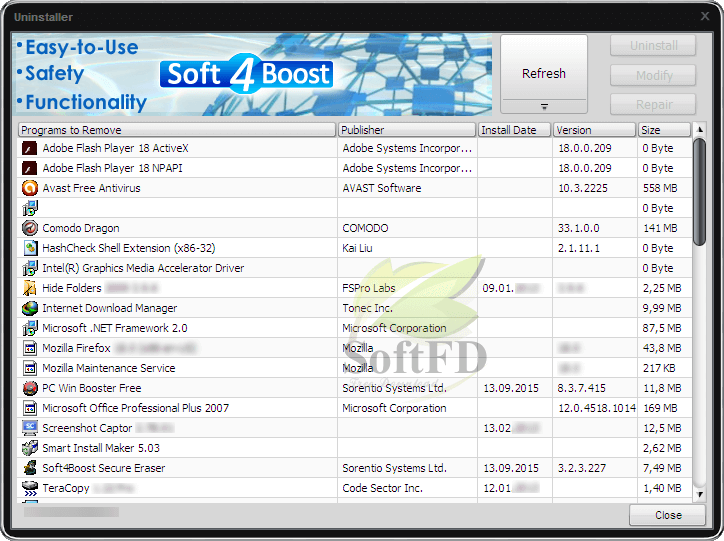Sort by Version column header

(594, 130)
